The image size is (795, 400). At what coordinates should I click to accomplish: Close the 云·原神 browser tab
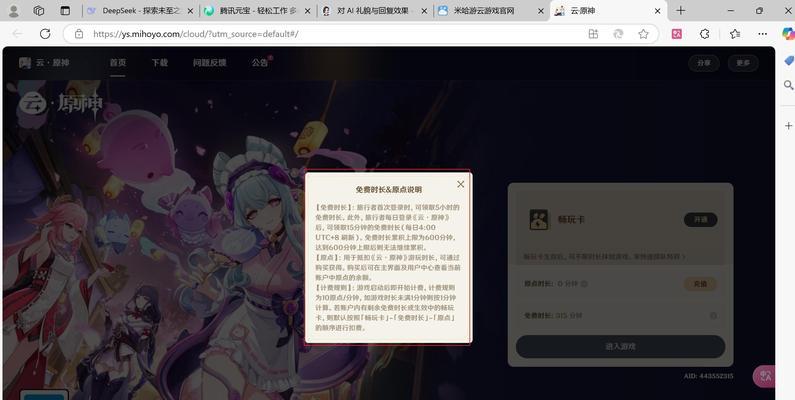coord(658,11)
